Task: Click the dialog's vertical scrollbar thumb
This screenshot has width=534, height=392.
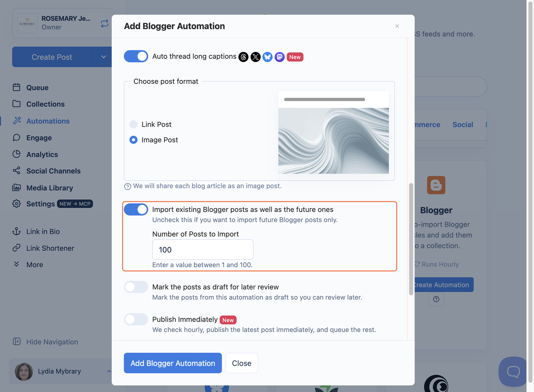Action: click(x=411, y=239)
